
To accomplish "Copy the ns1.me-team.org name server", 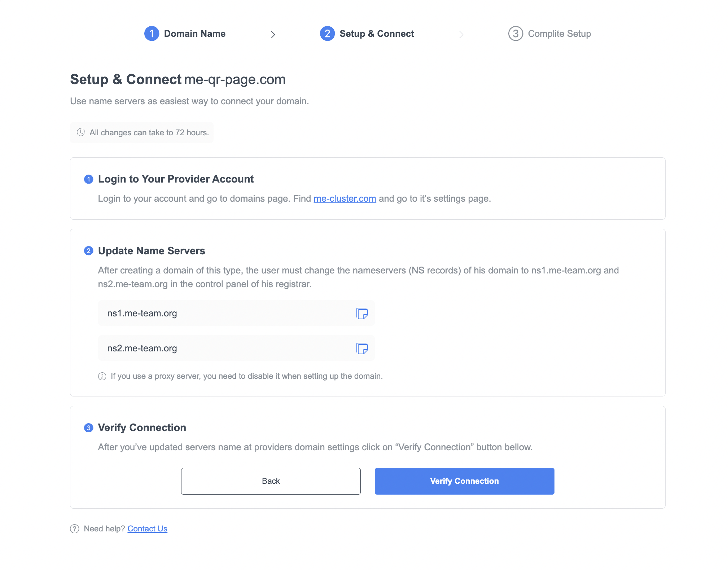I will (362, 313).
